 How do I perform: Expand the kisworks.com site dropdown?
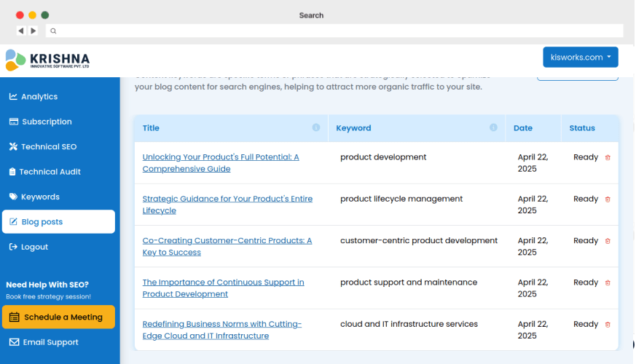(580, 58)
